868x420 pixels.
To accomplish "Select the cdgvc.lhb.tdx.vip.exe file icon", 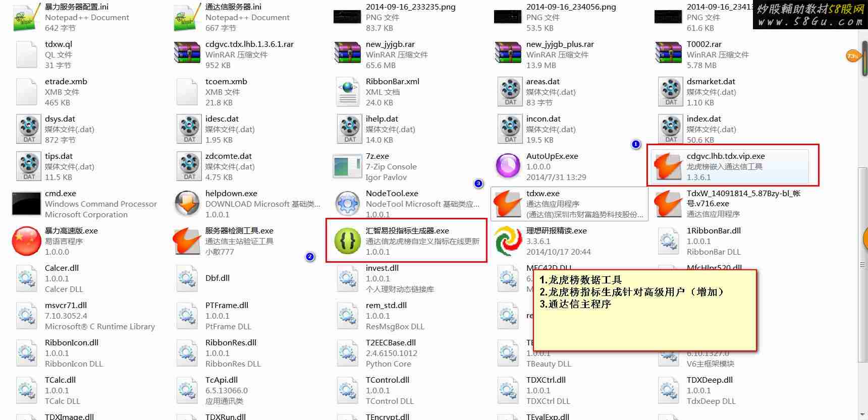I will coord(669,166).
